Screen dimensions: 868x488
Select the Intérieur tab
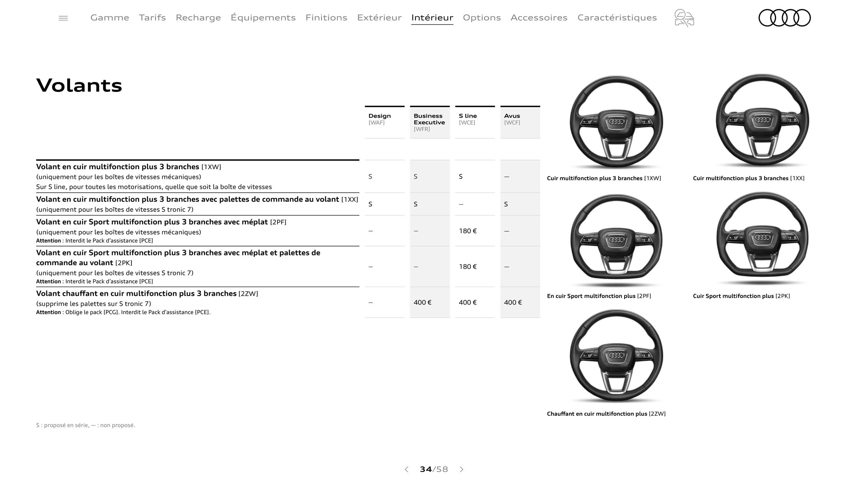432,17
